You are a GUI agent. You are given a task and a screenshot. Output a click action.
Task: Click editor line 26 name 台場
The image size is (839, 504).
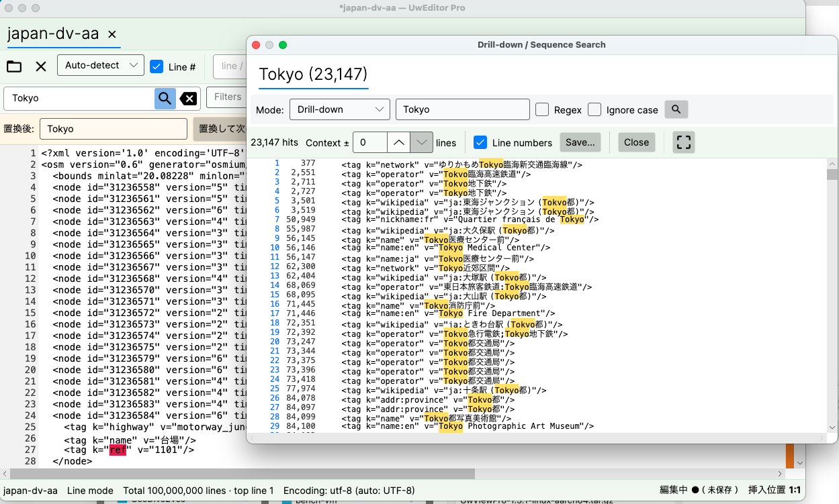130,440
